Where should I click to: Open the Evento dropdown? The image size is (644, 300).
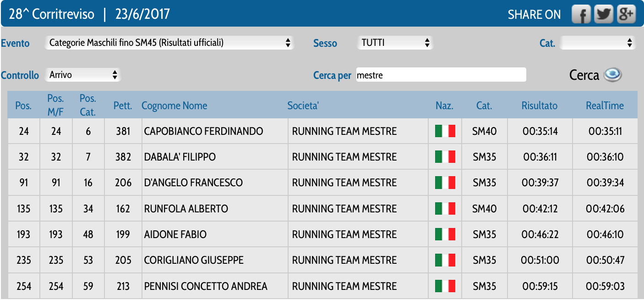point(169,43)
